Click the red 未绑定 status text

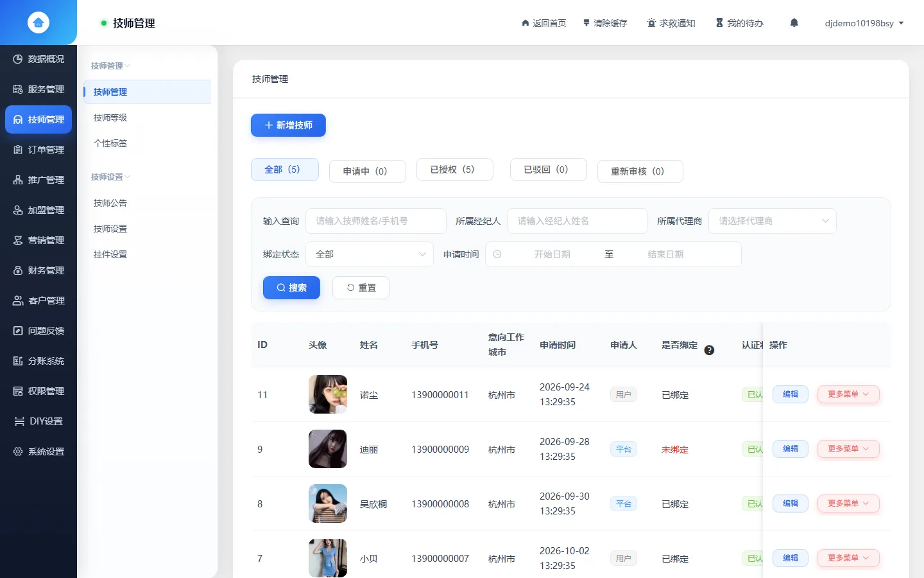coord(675,450)
